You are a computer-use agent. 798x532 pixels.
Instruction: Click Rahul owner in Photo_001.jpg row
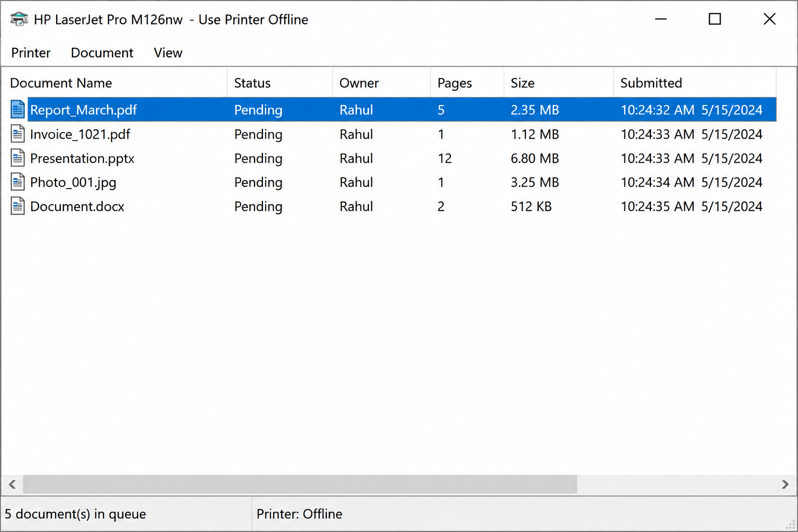coord(356,182)
